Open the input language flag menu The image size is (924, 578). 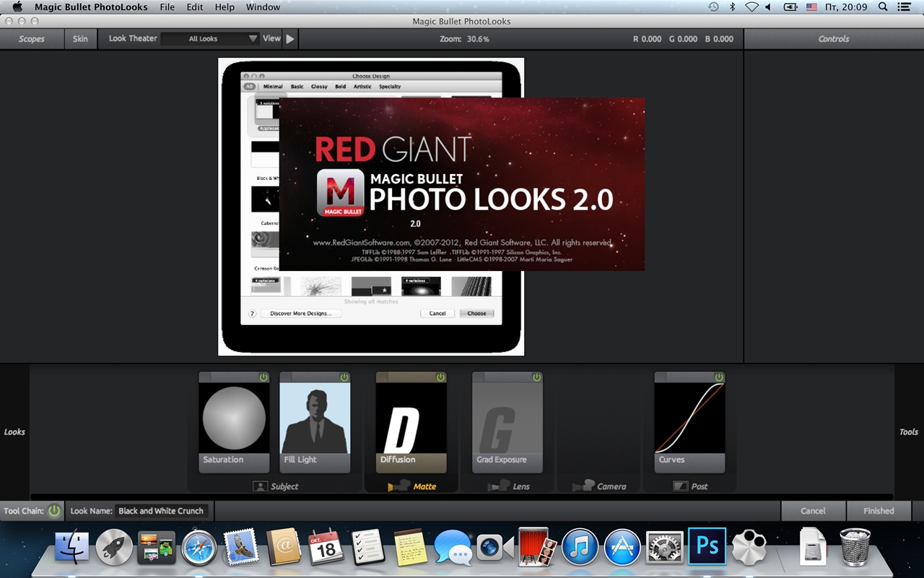click(x=811, y=7)
